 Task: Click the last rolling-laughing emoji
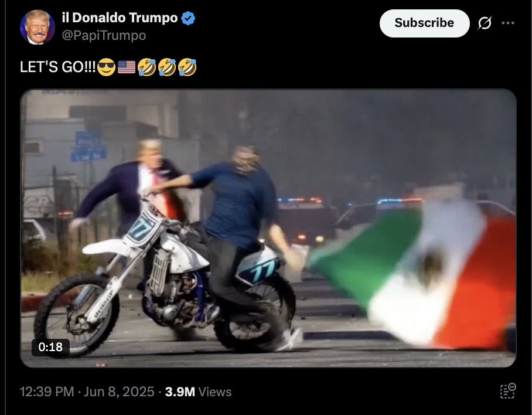point(187,67)
